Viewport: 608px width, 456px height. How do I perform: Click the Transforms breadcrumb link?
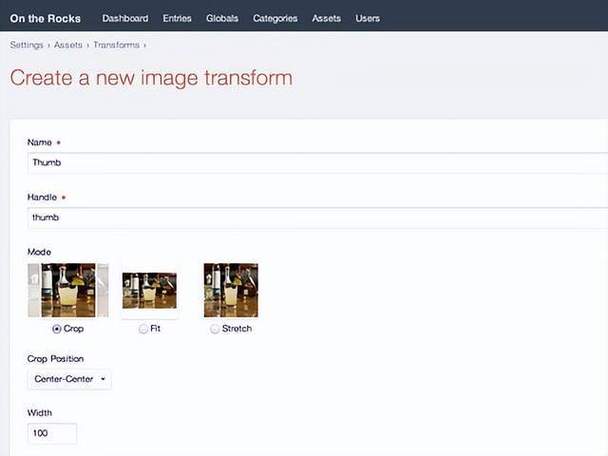(116, 45)
